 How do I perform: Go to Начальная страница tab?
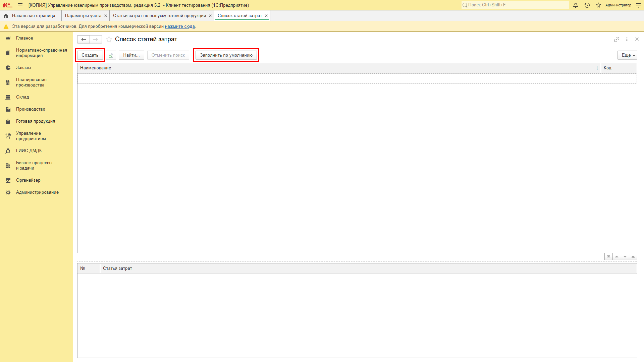[30, 16]
